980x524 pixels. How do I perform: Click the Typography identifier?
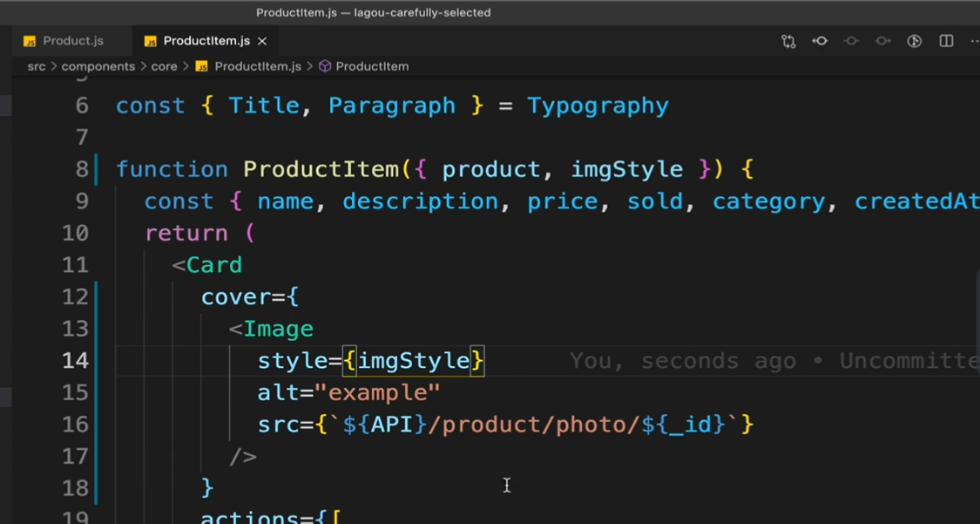coord(598,105)
